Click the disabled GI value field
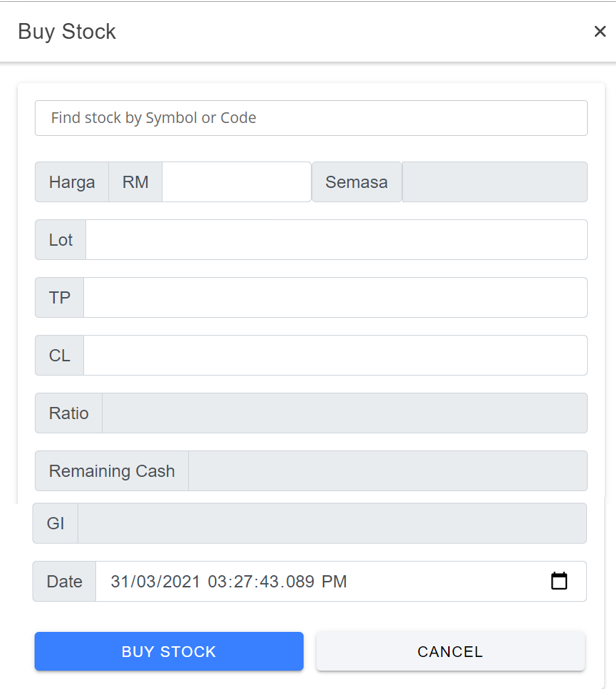This screenshot has height=689, width=616. (x=332, y=523)
